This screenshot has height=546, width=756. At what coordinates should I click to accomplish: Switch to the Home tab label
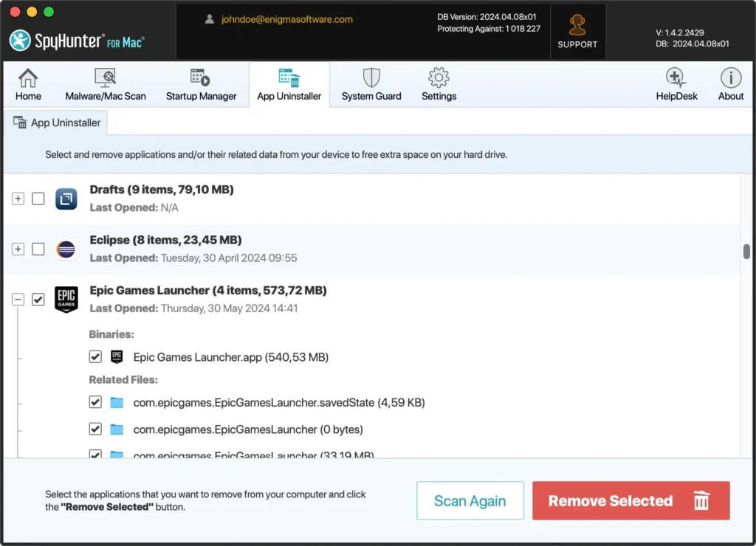pos(28,96)
